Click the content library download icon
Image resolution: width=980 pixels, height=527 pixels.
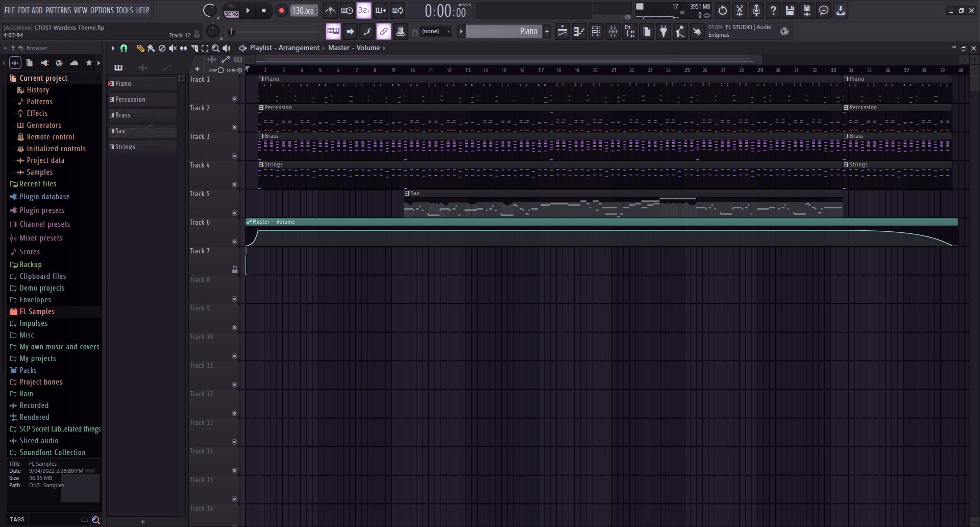click(x=841, y=10)
